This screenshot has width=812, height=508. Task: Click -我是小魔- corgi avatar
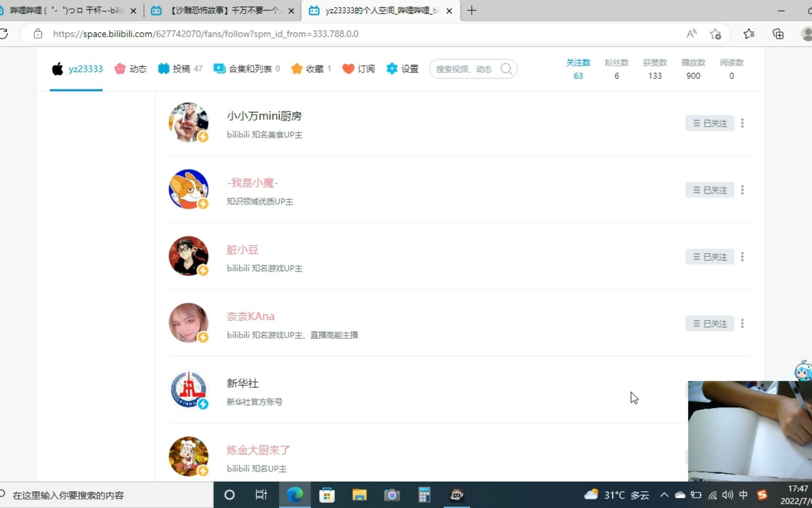pos(188,189)
